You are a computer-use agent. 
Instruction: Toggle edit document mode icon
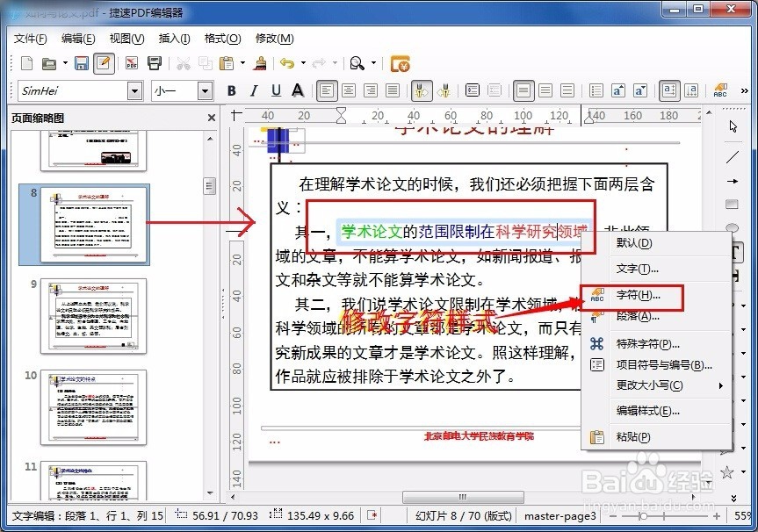coord(104,63)
